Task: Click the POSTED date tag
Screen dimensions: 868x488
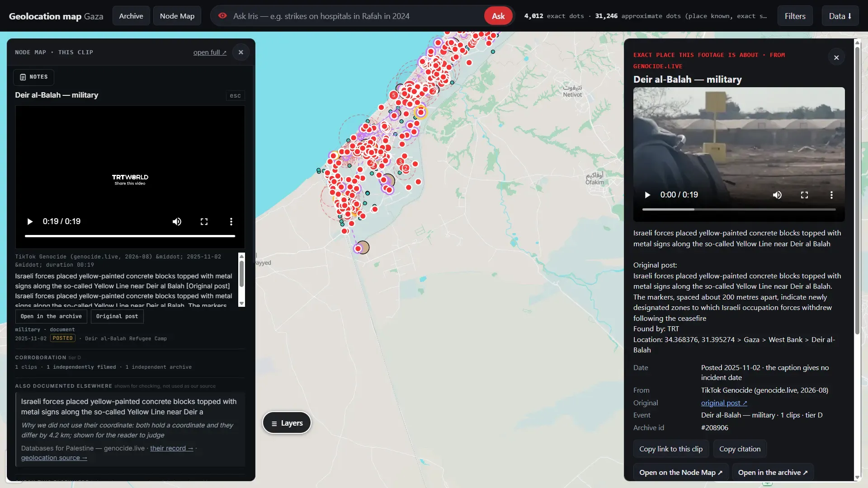Action: (x=62, y=338)
